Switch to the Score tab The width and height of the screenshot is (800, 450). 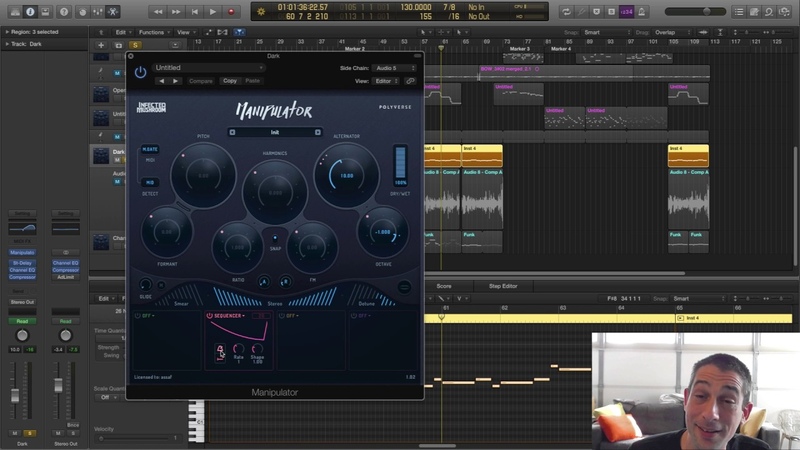[x=444, y=286]
